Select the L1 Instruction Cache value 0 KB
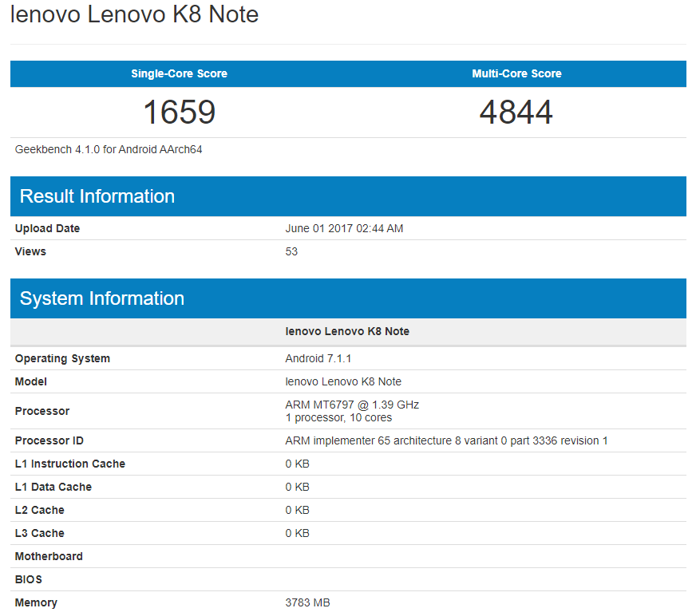The width and height of the screenshot is (700, 616). [298, 464]
